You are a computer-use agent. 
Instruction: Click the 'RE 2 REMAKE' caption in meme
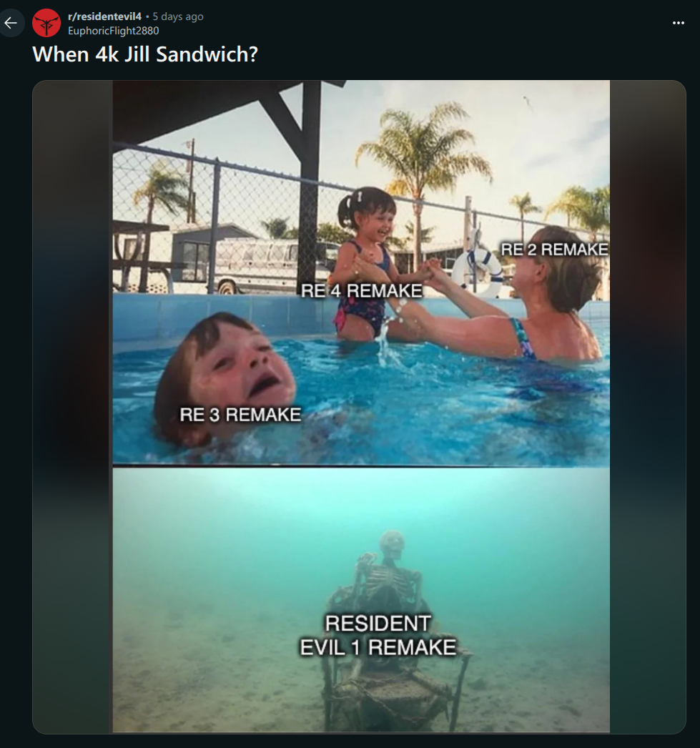pyautogui.click(x=554, y=249)
